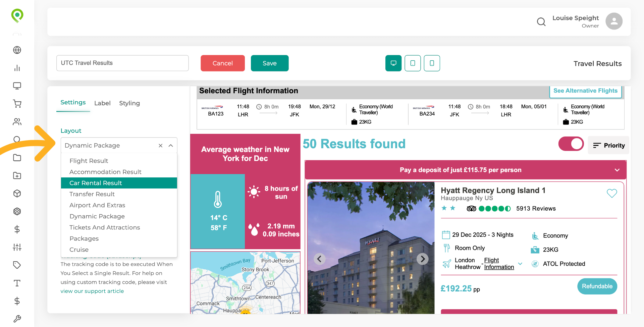Open the globe icon in sidebar
Image resolution: width=644 pixels, height=327 pixels.
click(17, 50)
